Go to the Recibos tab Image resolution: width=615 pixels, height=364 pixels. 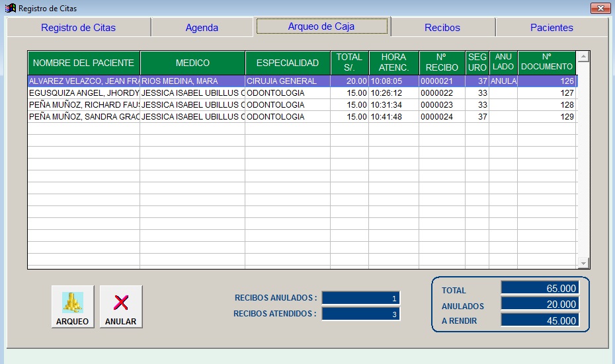click(442, 28)
